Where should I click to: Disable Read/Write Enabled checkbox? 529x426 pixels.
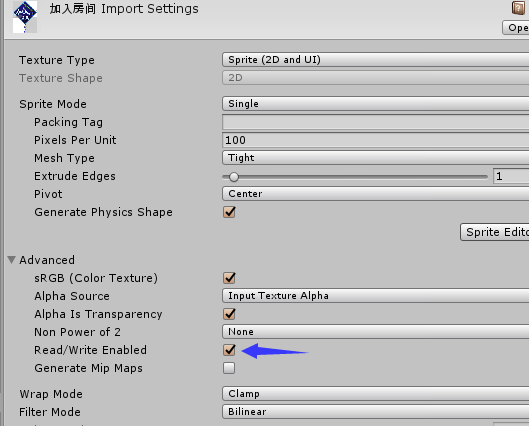(229, 350)
